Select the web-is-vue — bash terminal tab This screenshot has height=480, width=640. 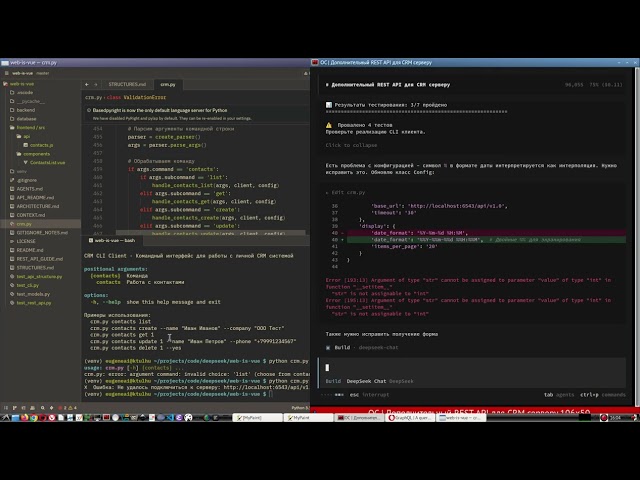112,240
